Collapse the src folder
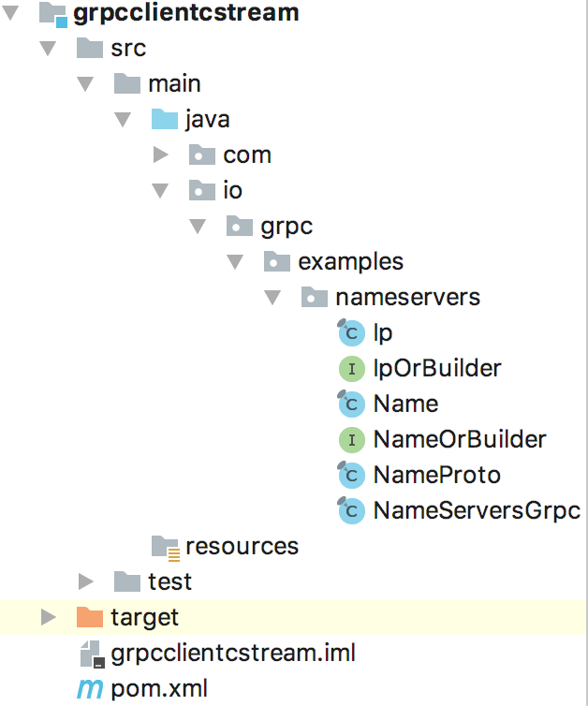The width and height of the screenshot is (588, 706). click(48, 48)
